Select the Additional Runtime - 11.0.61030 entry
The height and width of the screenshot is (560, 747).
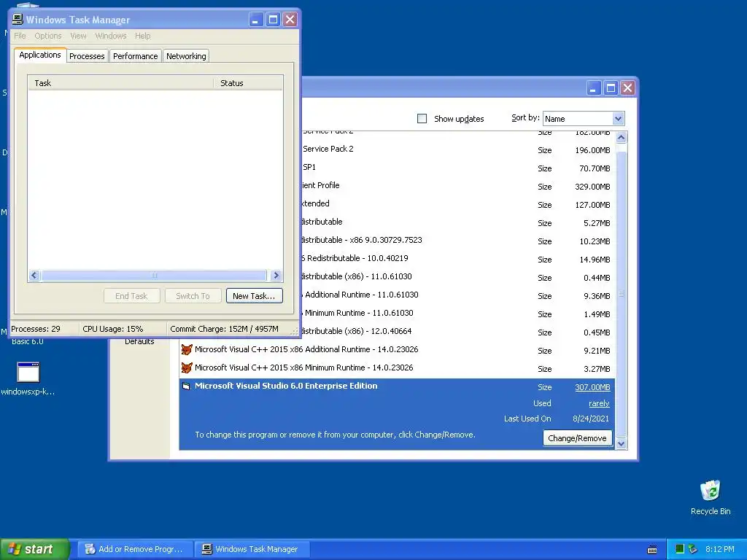[457, 295]
